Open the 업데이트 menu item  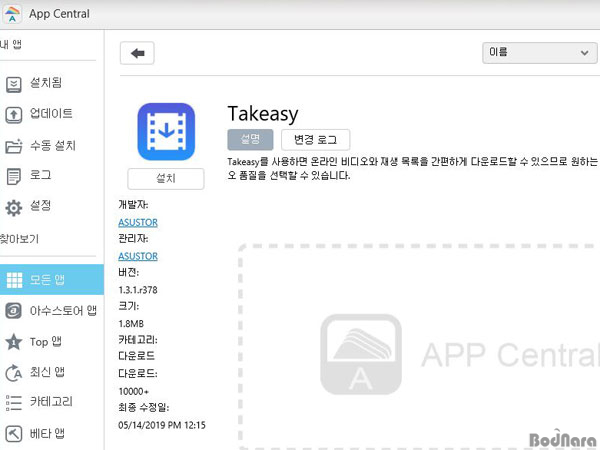[52, 114]
